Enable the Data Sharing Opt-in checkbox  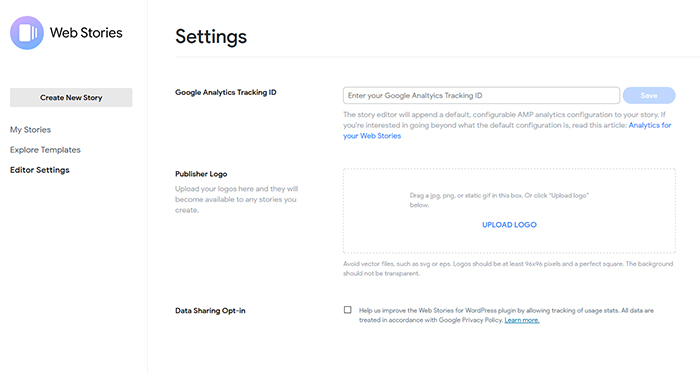pyautogui.click(x=348, y=310)
